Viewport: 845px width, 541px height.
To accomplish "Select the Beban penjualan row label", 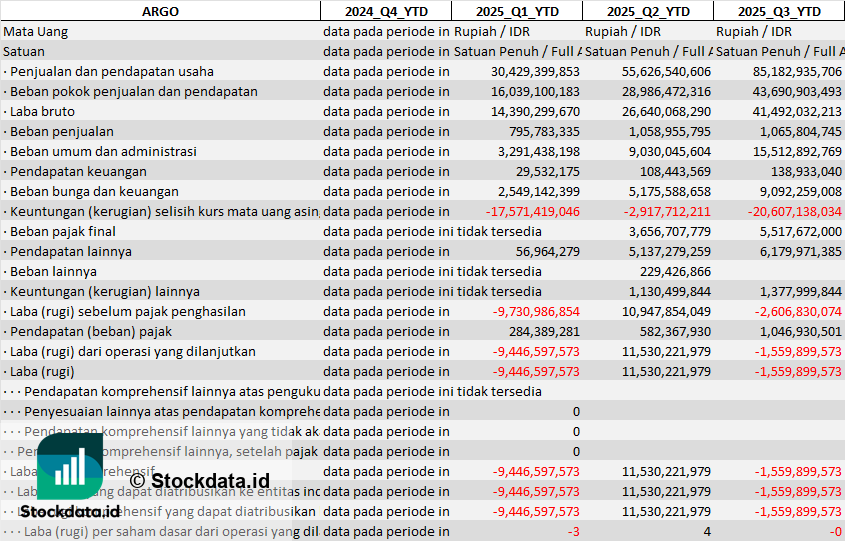I will (60, 131).
